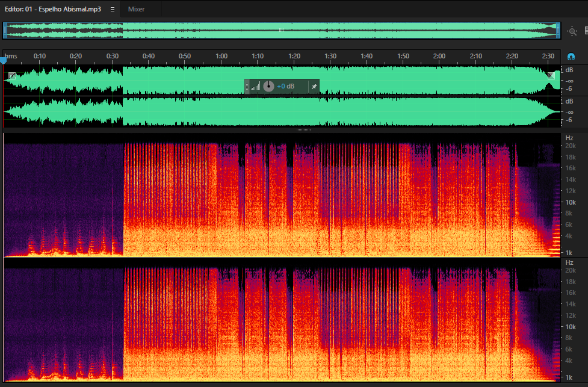Click the 1:00 mark on the time ruler
This screenshot has height=387, width=588.
(221, 56)
